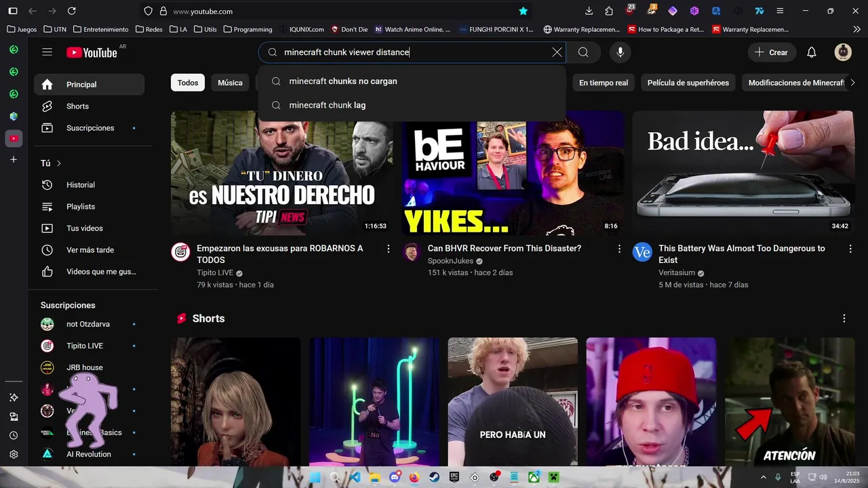
Task: Open options menu for BHVR video
Action: tap(619, 249)
